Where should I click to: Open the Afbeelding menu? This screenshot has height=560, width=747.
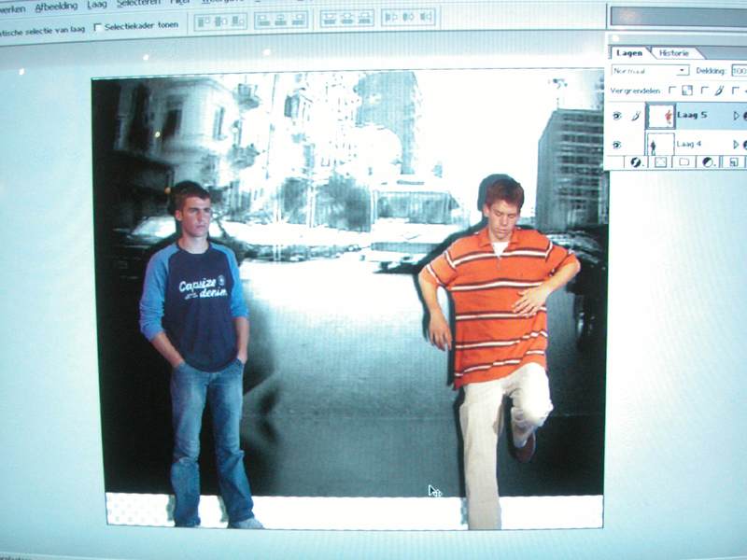[56, 7]
